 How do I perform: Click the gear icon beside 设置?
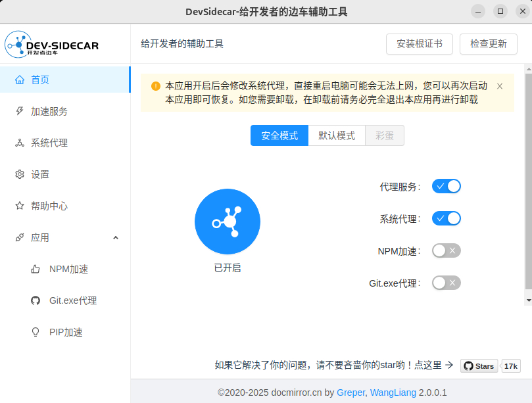coord(20,174)
